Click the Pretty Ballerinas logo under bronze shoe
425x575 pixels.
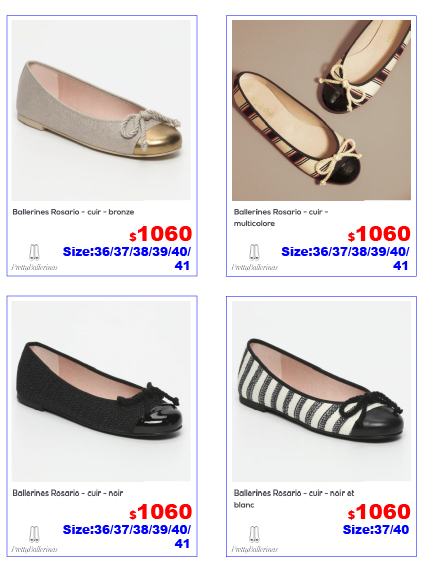coord(34,257)
